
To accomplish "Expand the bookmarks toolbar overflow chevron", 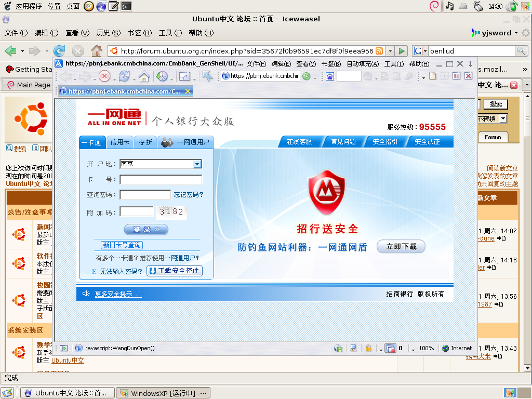I will 525,69.
